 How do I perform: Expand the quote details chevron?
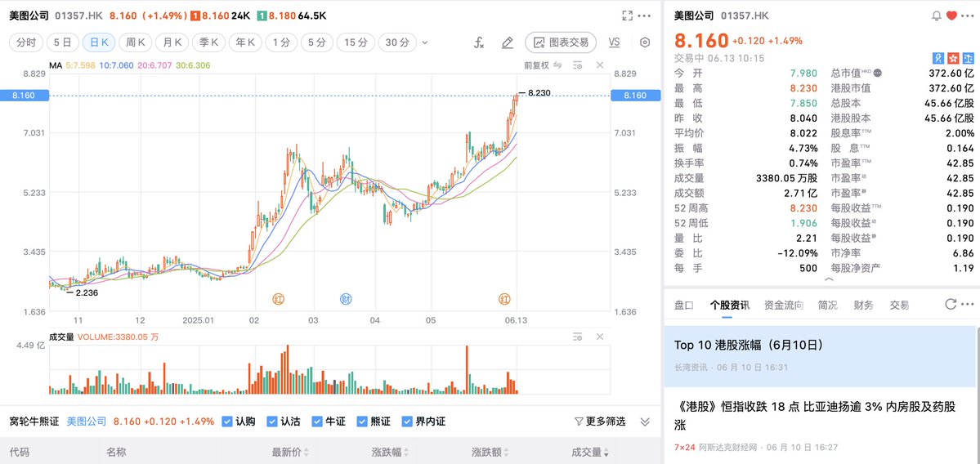pyautogui.click(x=830, y=279)
